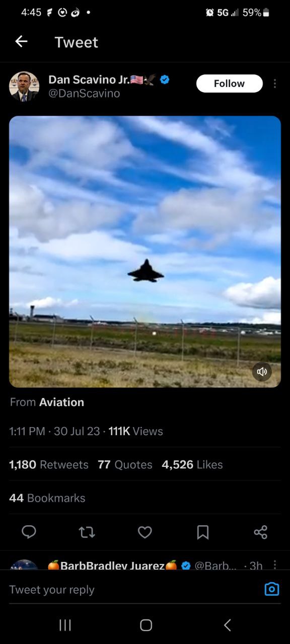Screen dimensions: 290x644
Task: Open more options on BarbBradley reply
Action: tap(274, 565)
